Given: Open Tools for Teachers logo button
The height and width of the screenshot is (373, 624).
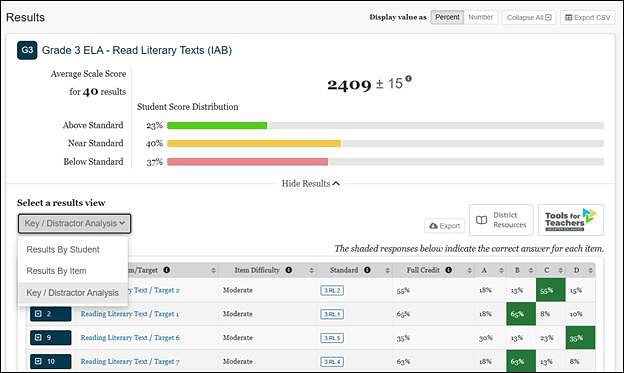Looking at the screenshot, I should tap(571, 220).
